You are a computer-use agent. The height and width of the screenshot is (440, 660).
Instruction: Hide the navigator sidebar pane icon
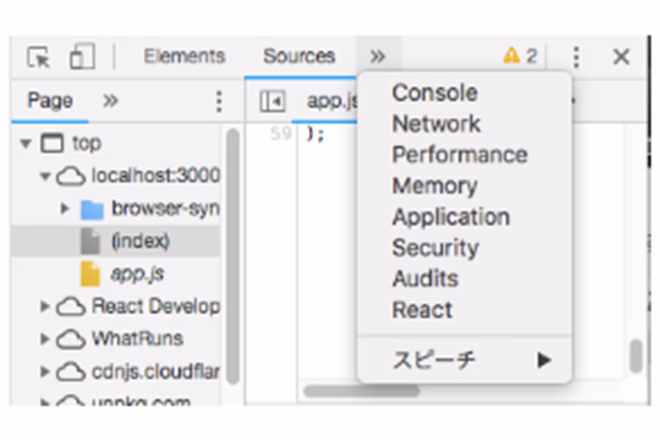[270, 101]
